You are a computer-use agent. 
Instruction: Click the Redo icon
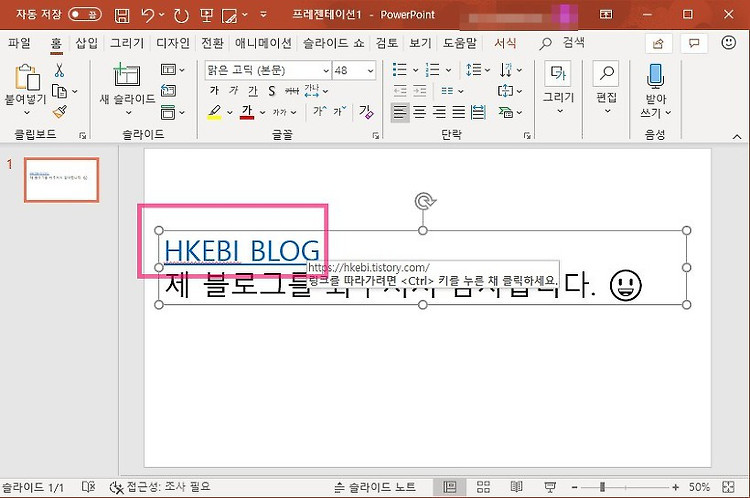(x=181, y=15)
